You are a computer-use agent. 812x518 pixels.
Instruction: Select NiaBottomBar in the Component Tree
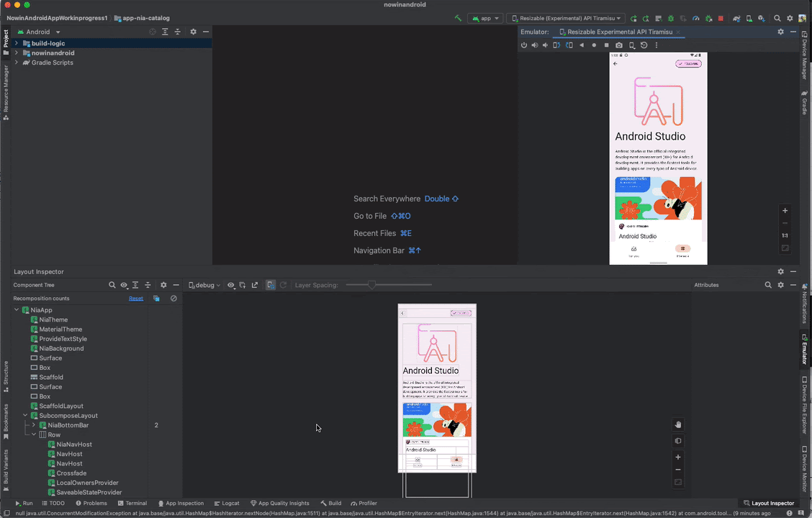68,425
